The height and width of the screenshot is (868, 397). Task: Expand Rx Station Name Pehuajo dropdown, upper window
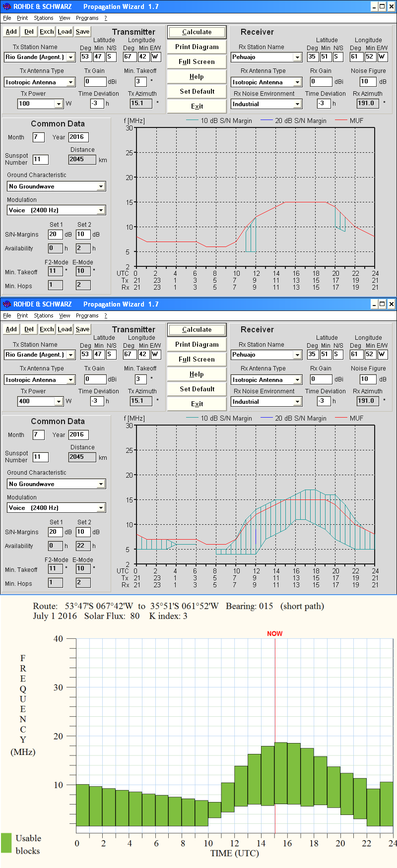(x=297, y=58)
